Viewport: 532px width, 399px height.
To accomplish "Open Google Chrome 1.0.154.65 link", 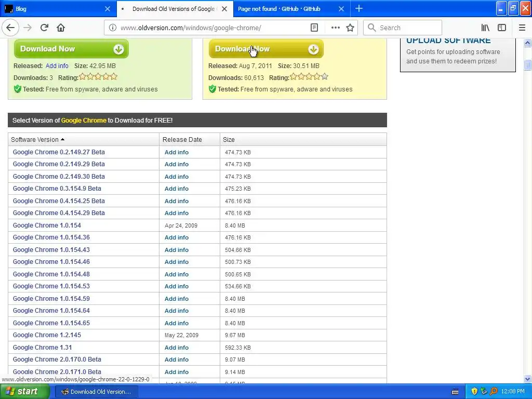I will (51, 323).
